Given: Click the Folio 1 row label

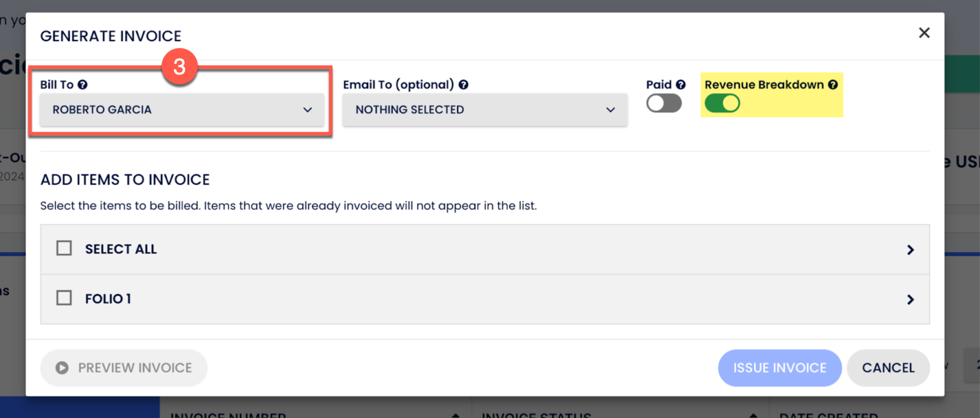Looking at the screenshot, I should point(108,299).
